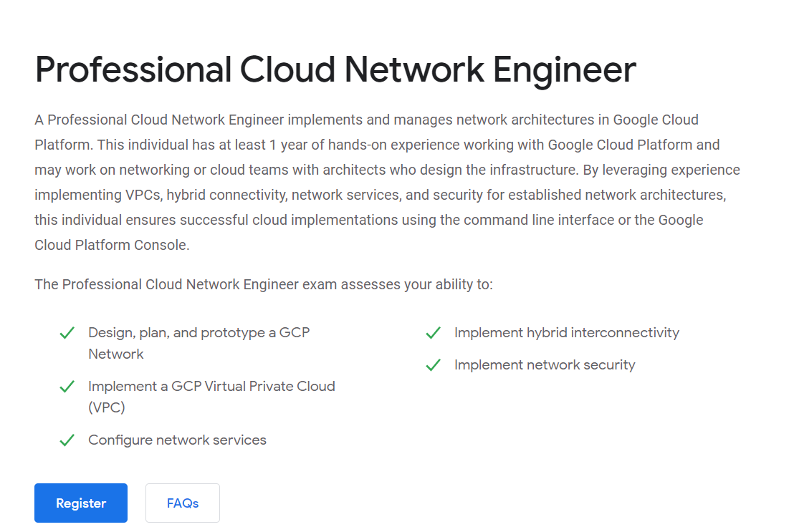This screenshot has height=532, width=789.
Task: Click the exam assesses your ability sentence
Action: coord(264,284)
